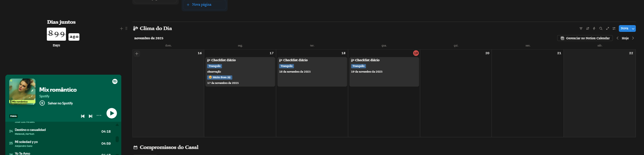This screenshot has width=644, height=155.
Task: Open the filter icon in Clima do Dia
Action: point(581,28)
